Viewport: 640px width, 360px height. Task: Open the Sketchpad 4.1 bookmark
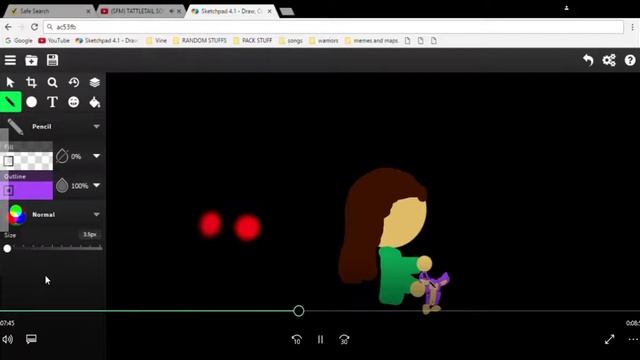(x=107, y=40)
